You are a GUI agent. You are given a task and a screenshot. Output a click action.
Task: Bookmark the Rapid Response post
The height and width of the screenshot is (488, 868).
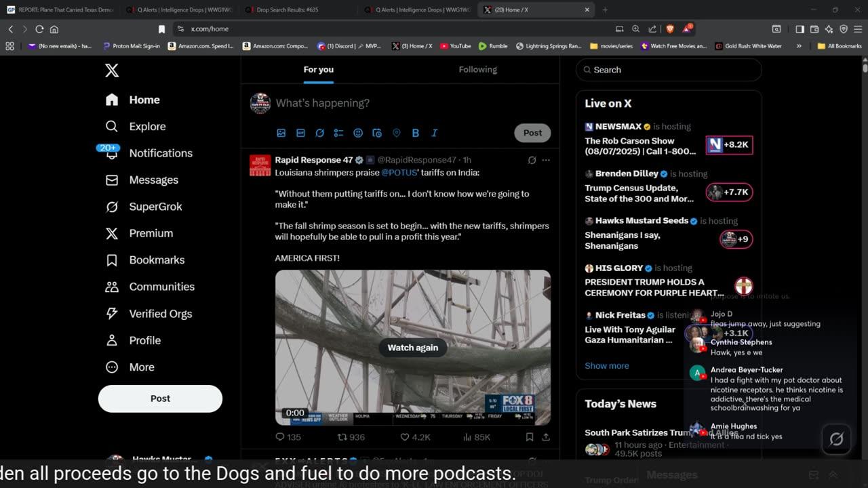tap(530, 437)
